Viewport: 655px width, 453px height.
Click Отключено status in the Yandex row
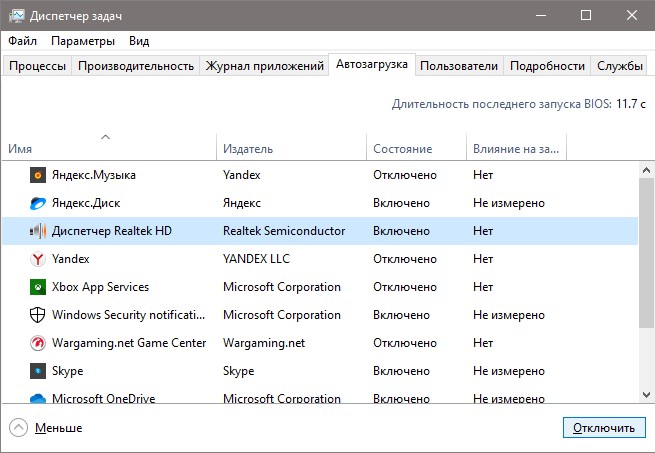click(x=405, y=259)
